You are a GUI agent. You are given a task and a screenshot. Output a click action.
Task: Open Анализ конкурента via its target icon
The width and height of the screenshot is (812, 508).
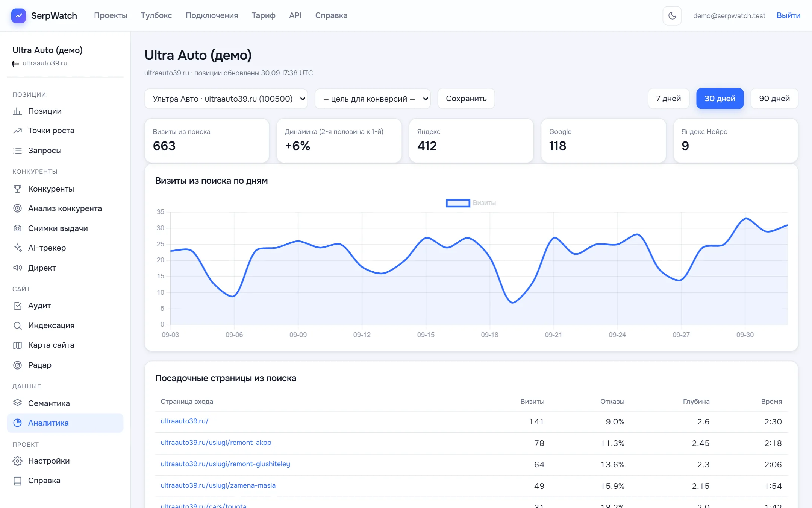[17, 208]
